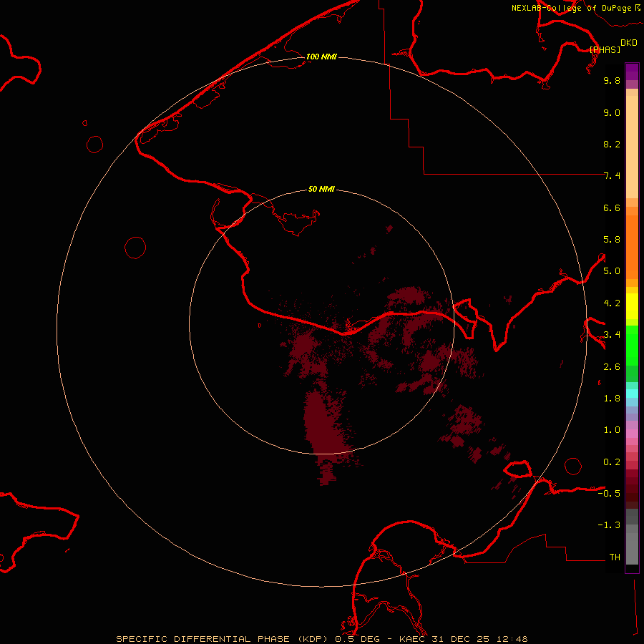Click the 12:48 timestamp

click(x=511, y=639)
